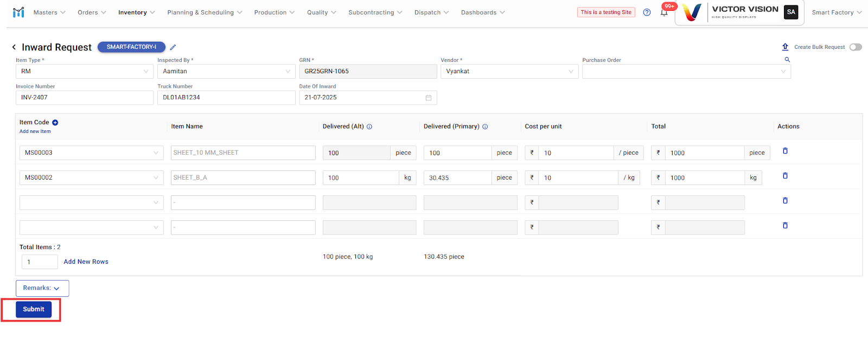Click the pencil edit icon near SMART-FACTORY-I
The image size is (868, 356).
(173, 47)
